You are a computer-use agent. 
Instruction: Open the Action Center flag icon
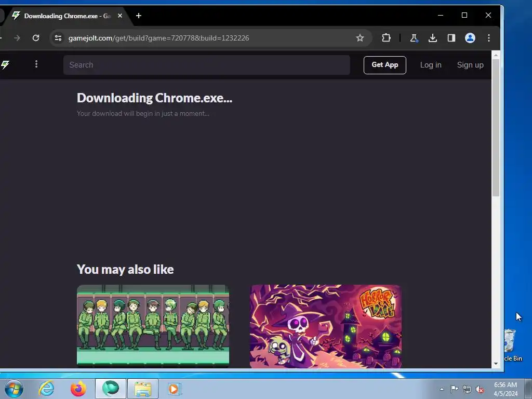pyautogui.click(x=454, y=389)
